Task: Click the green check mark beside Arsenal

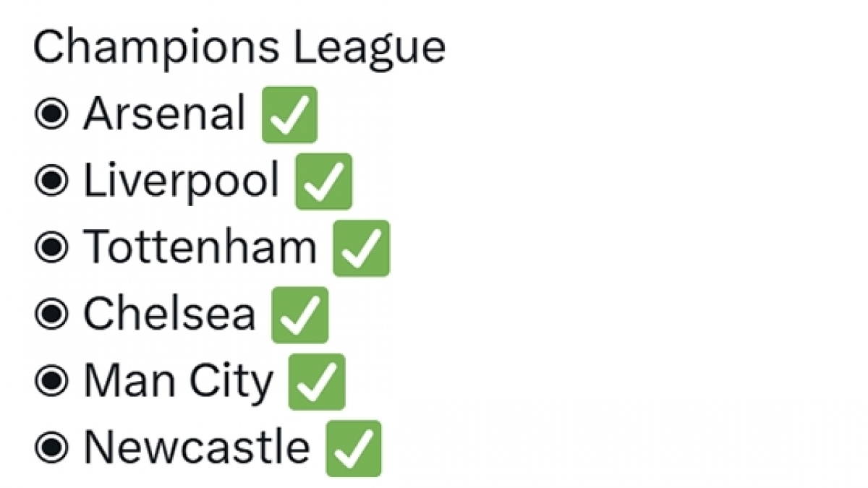Action: coord(289,114)
